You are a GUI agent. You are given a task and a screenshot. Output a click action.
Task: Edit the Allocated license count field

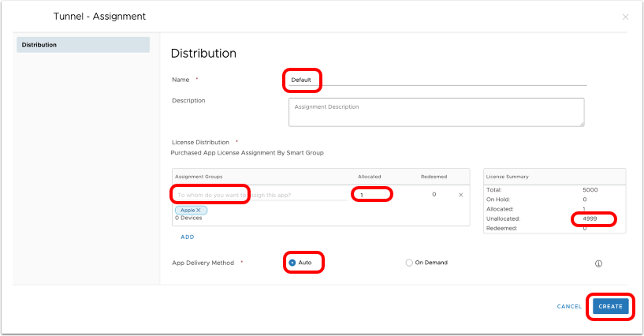(372, 194)
